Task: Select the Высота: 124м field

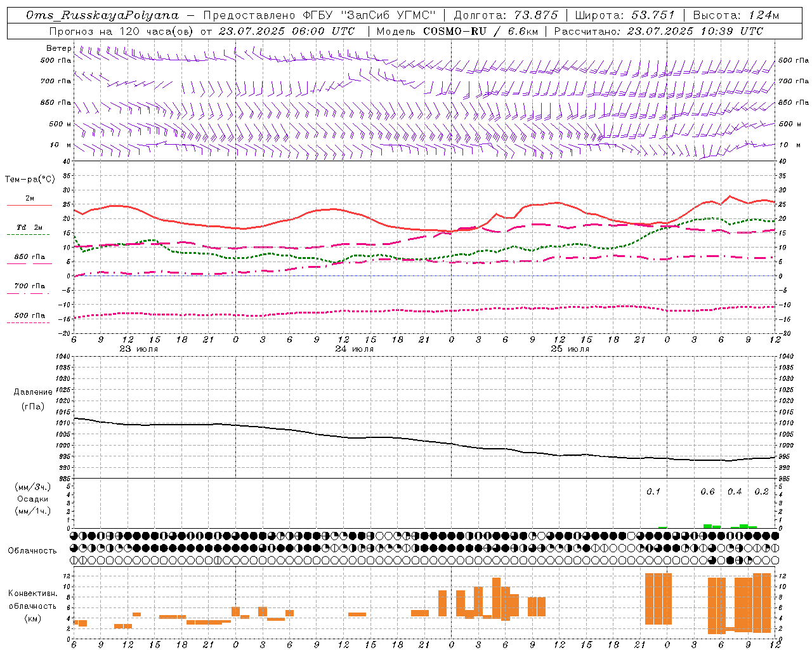Action: coord(736,15)
